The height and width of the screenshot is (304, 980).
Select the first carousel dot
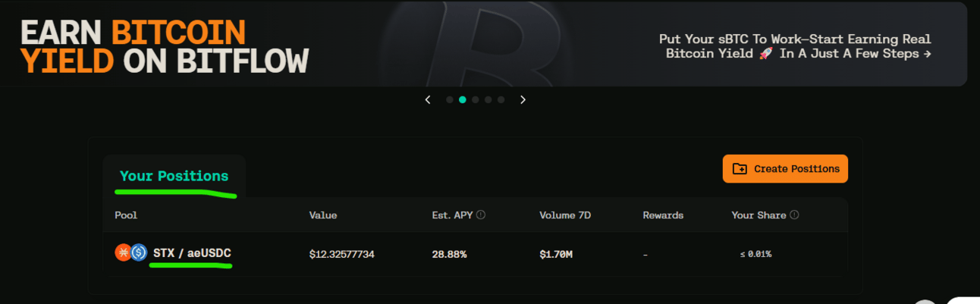click(449, 99)
